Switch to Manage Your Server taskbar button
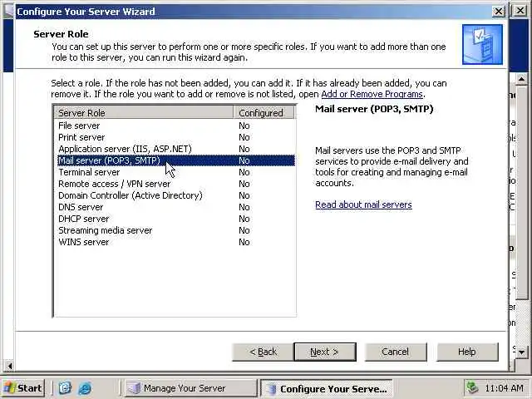 coord(190,388)
